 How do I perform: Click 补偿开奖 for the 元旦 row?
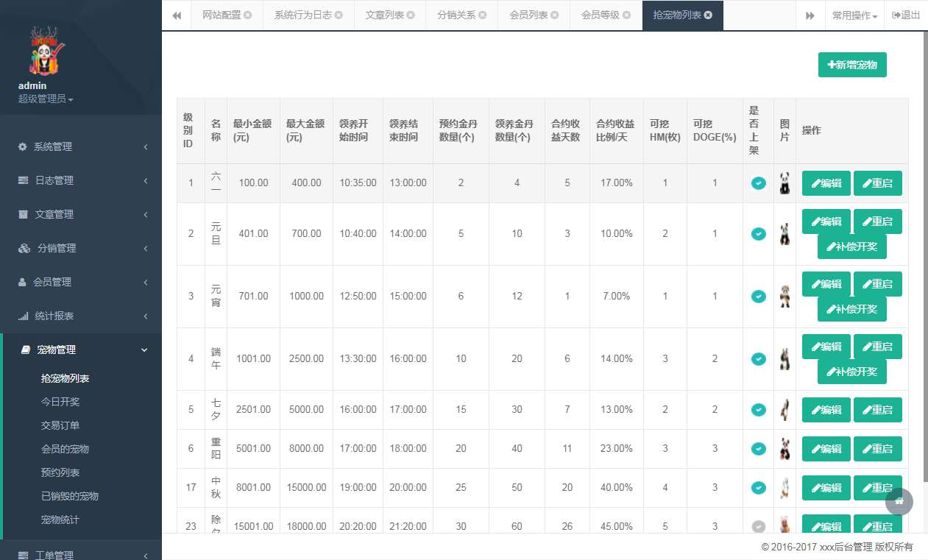click(851, 247)
